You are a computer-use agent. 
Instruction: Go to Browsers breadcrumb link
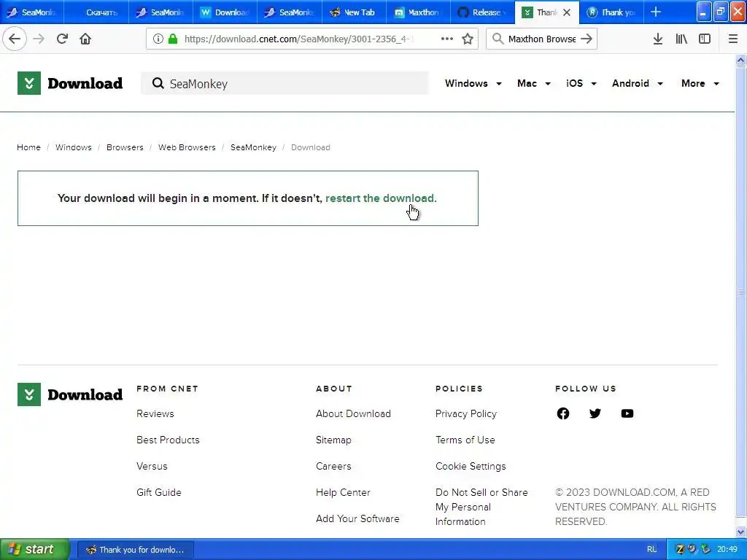point(125,147)
